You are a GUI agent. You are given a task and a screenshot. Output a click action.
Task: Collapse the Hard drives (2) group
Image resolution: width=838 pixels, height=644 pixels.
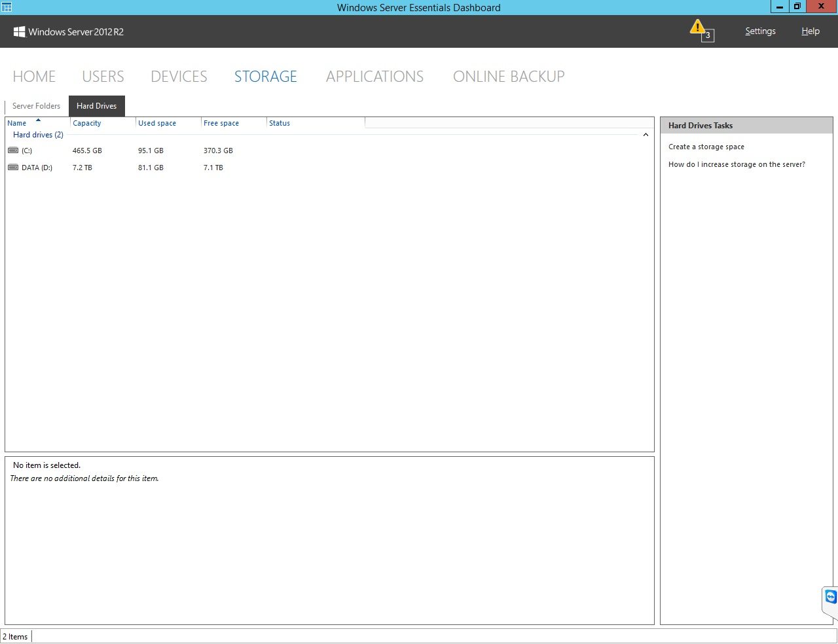pos(646,135)
